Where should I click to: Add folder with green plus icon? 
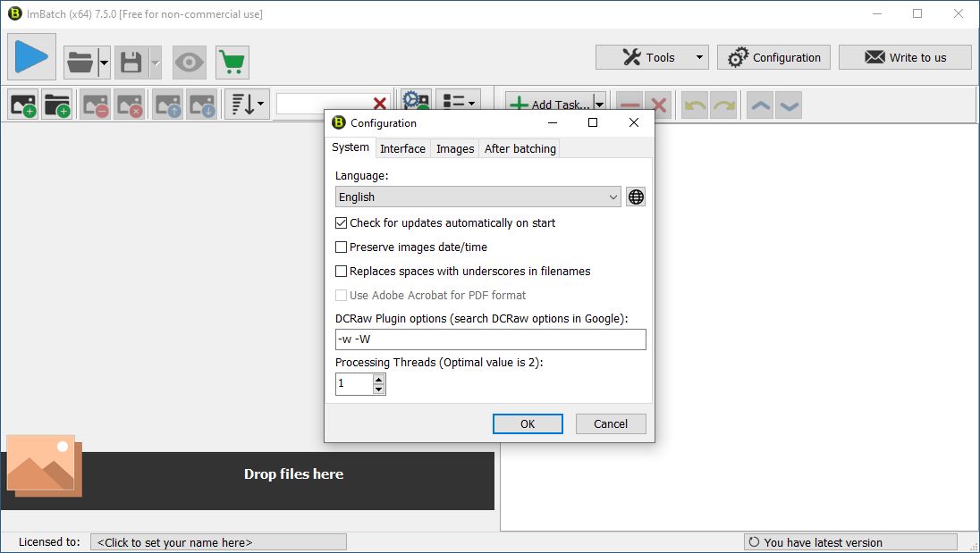(x=57, y=105)
